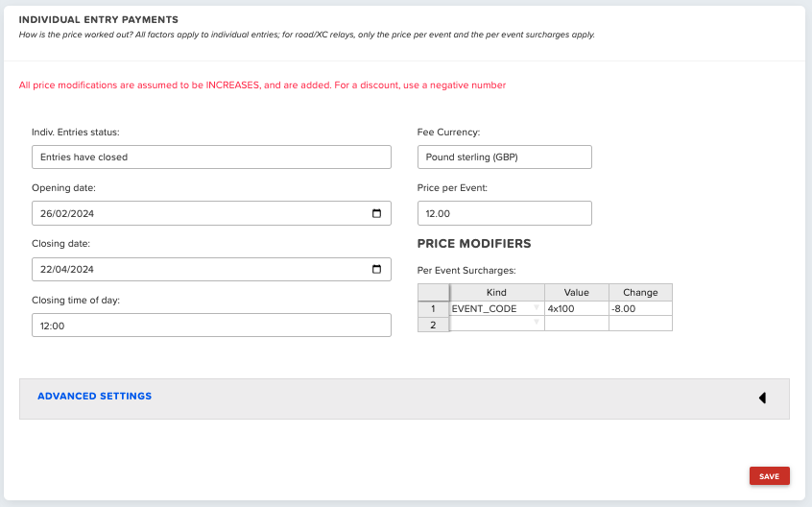Open the Fee Currency selector

[x=505, y=157]
